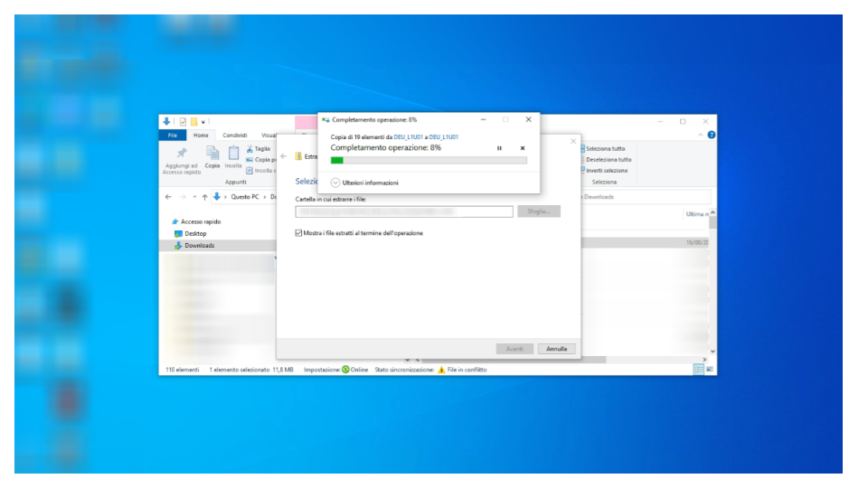The height and width of the screenshot is (488, 868).
Task: Collapse the ribbon with the chevron
Action: tap(700, 135)
